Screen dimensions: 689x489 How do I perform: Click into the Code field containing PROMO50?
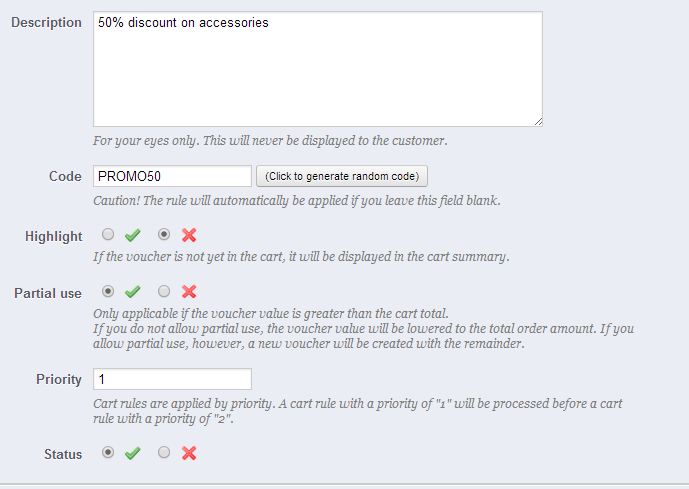pyautogui.click(x=172, y=176)
